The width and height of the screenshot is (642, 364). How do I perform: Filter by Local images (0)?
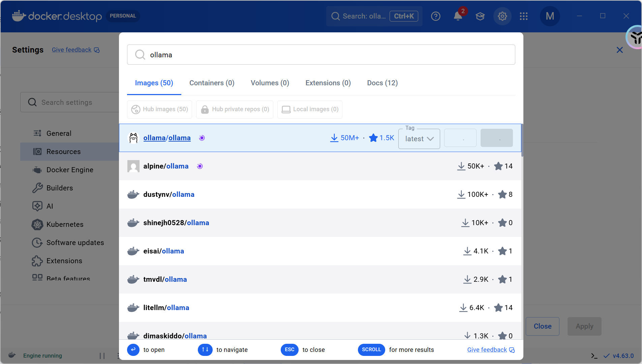[x=310, y=109]
